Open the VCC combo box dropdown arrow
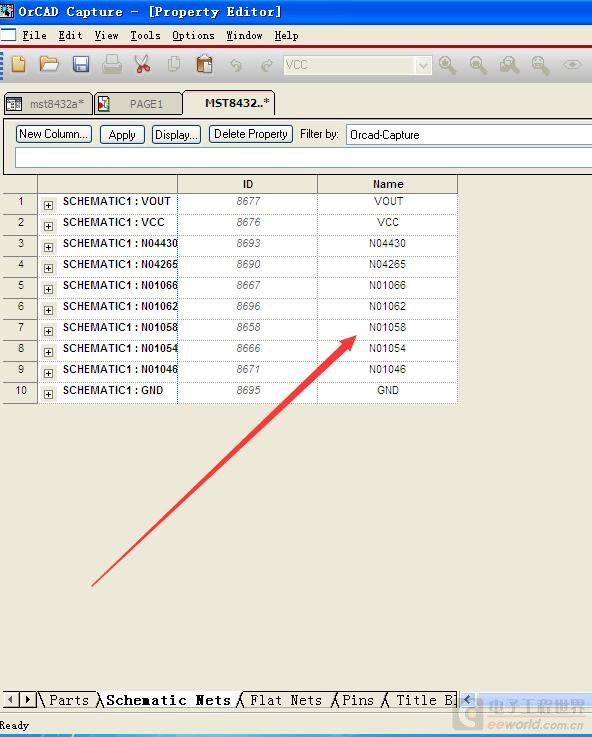The image size is (592, 737). coord(423,65)
